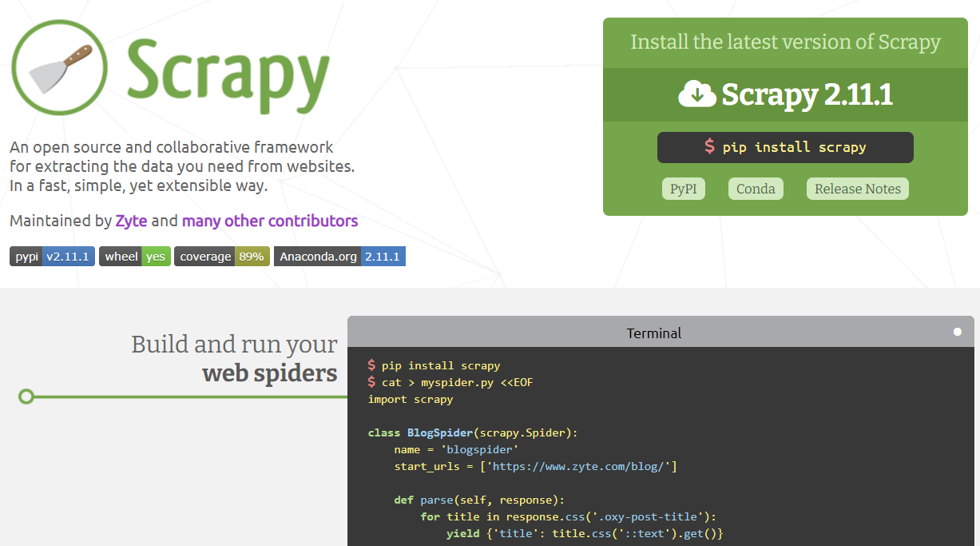Click the green circle marker beside web spiders
The height and width of the screenshot is (546, 980).
tap(26, 397)
